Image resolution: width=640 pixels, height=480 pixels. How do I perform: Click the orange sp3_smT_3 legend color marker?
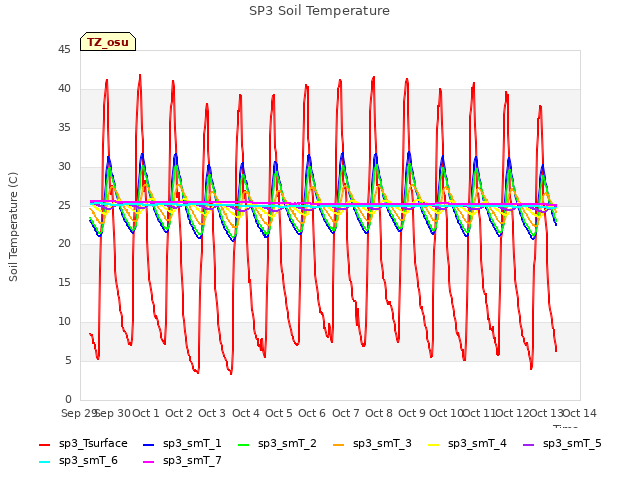click(339, 444)
